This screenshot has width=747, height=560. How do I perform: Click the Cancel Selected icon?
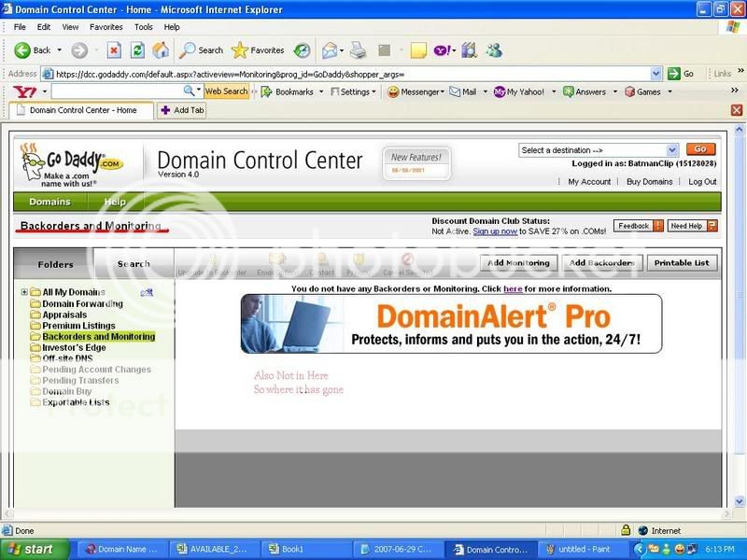click(407, 260)
